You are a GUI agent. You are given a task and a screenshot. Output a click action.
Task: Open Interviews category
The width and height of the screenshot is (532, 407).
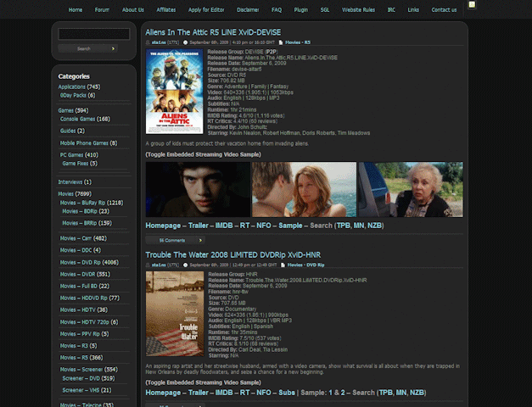(x=70, y=182)
